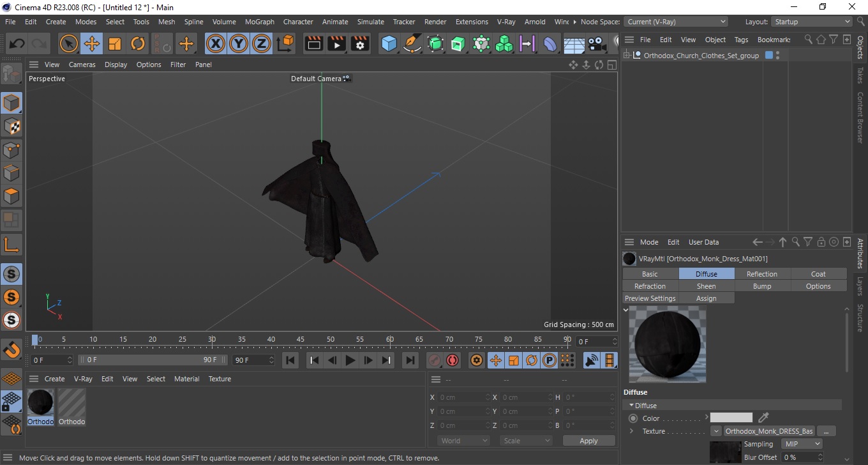Render view clapperboard icon

tap(314, 44)
